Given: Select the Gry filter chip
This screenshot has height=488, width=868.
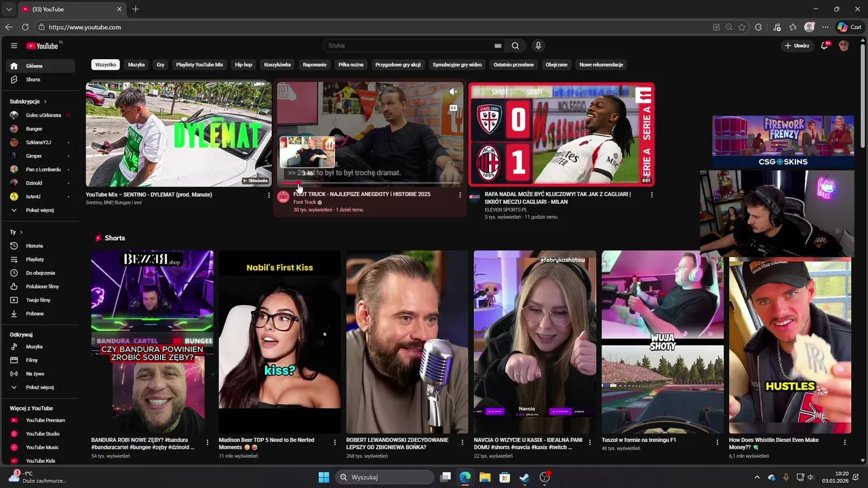Looking at the screenshot, I should (161, 64).
